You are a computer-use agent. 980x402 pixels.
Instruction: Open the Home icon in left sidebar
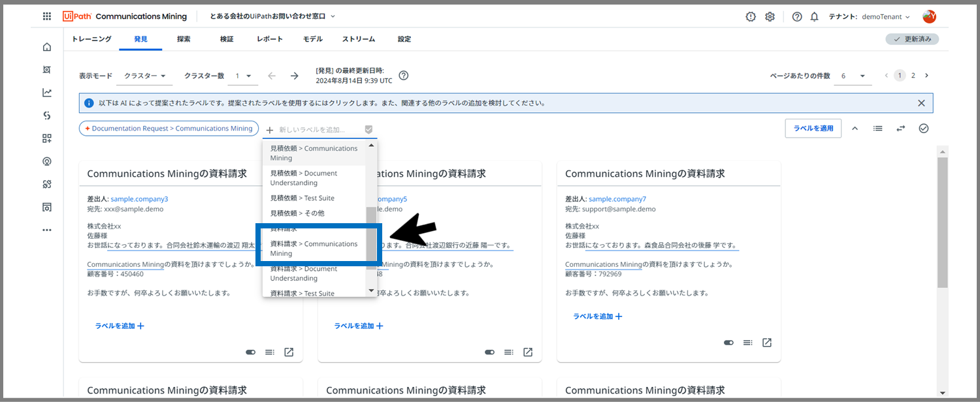pyautogui.click(x=47, y=47)
